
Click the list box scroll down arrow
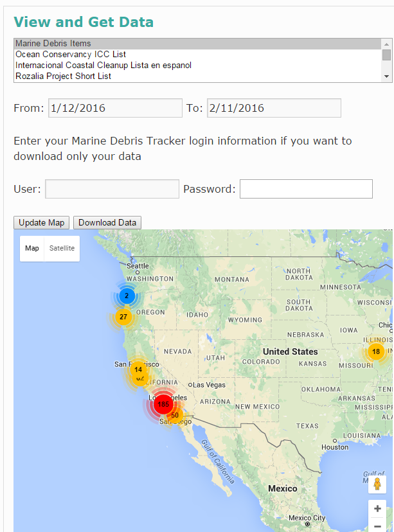point(386,76)
